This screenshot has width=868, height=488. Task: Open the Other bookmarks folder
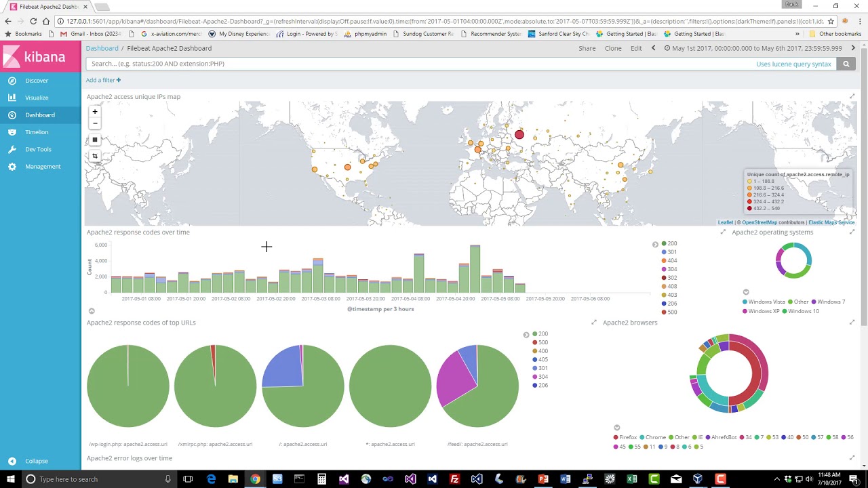point(835,34)
